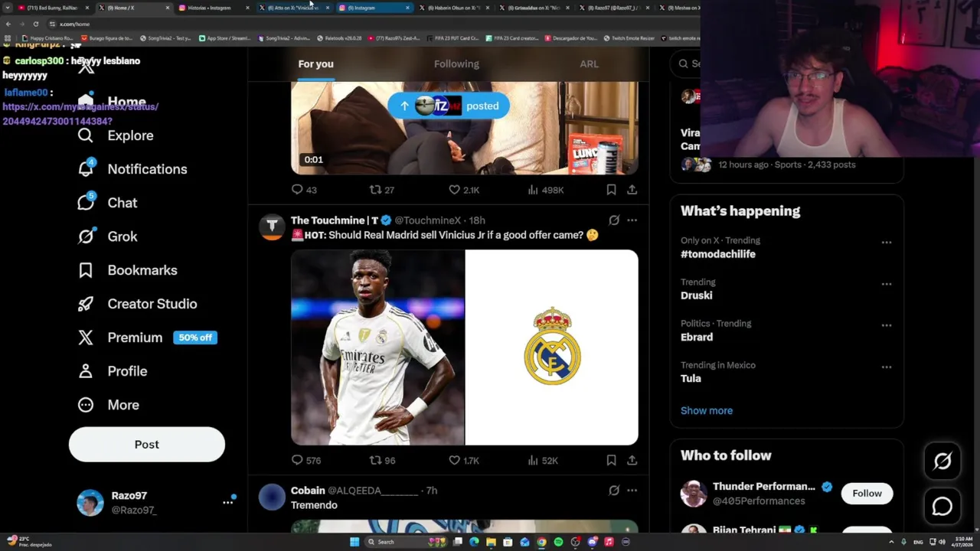980x551 pixels.
Task: Click the new posts 'posted' pill
Action: (449, 106)
